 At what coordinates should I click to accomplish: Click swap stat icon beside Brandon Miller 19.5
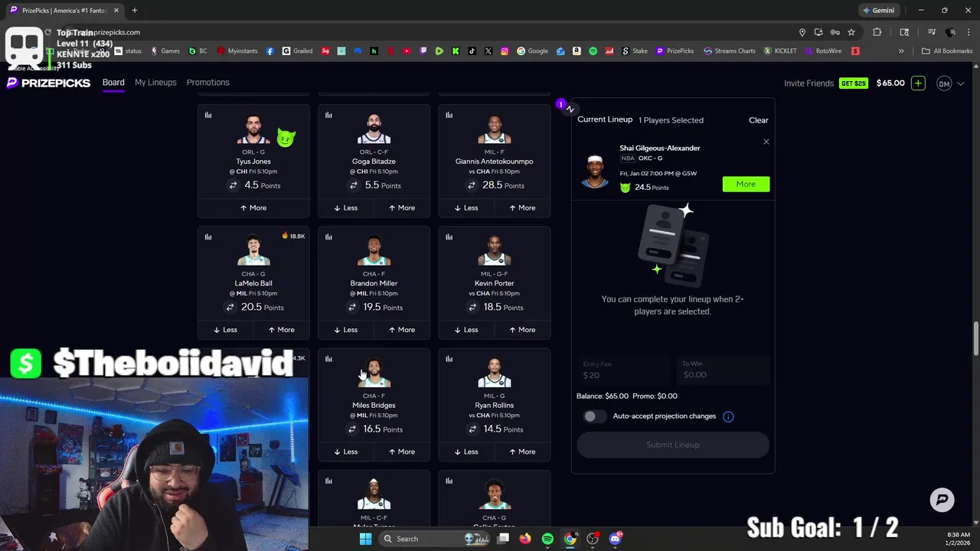352,307
